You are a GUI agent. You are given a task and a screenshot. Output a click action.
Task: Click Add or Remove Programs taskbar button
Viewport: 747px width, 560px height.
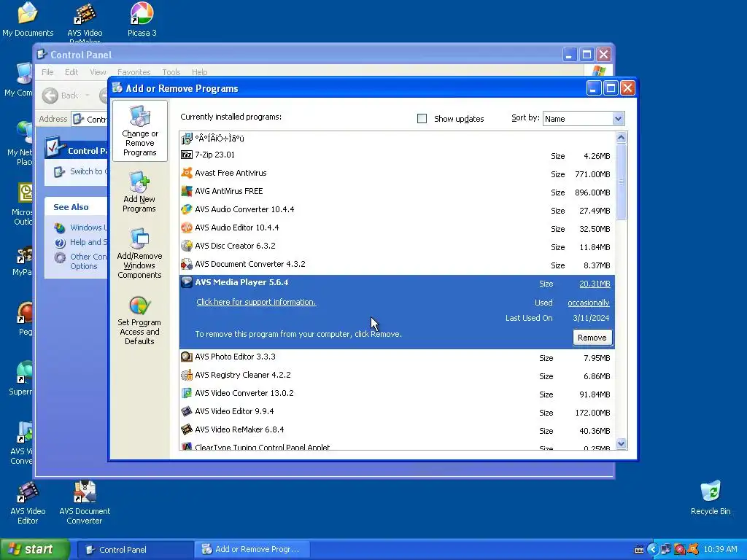click(252, 550)
